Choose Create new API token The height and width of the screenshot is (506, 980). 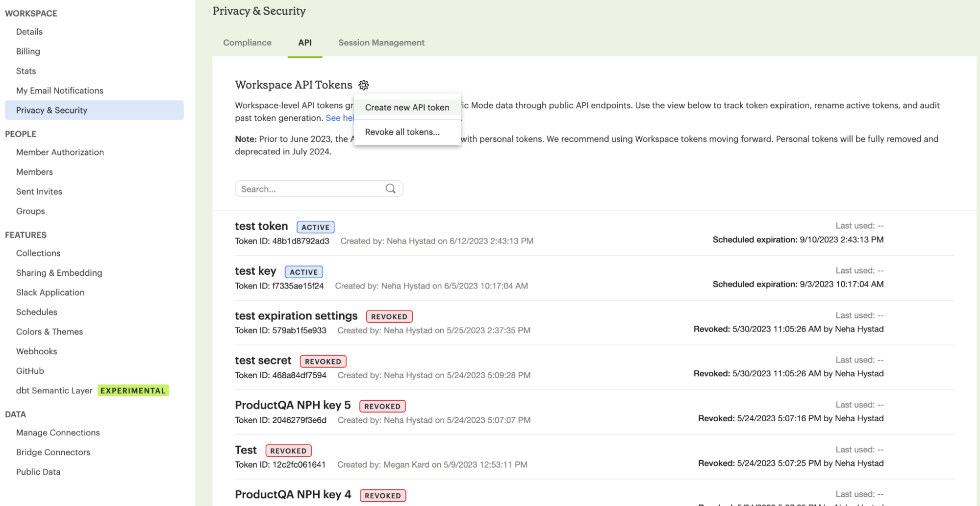pyautogui.click(x=407, y=107)
